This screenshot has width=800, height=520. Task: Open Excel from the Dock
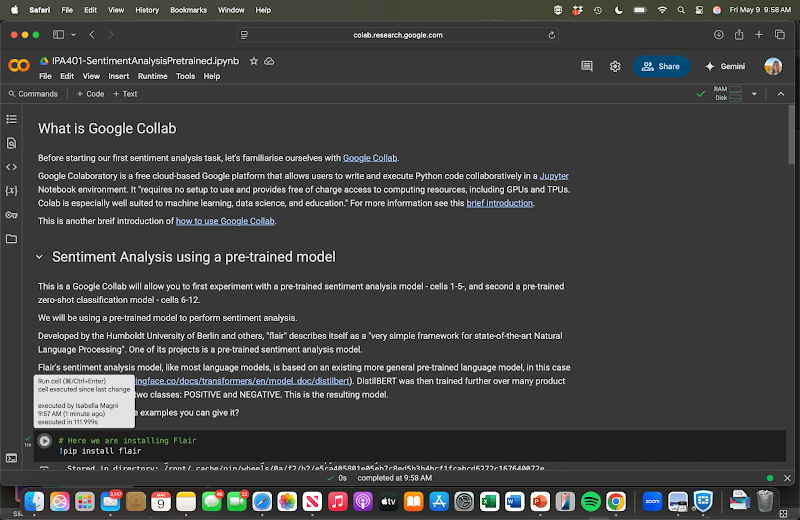coord(489,502)
